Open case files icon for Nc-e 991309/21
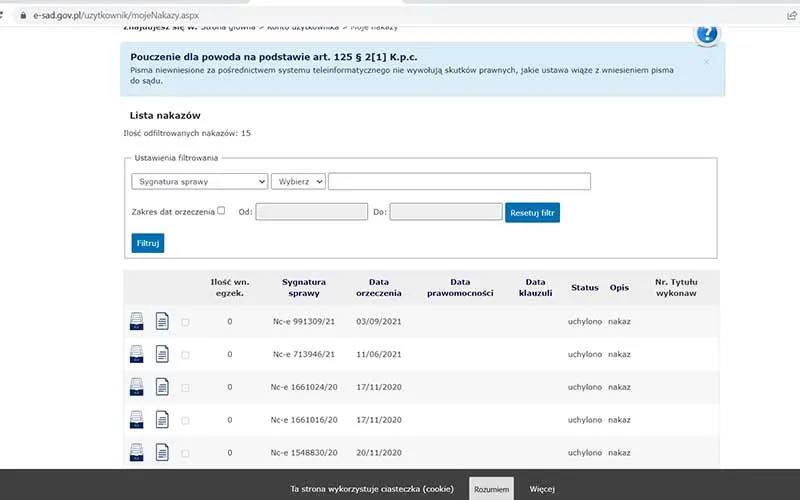The height and width of the screenshot is (500, 800). click(137, 322)
